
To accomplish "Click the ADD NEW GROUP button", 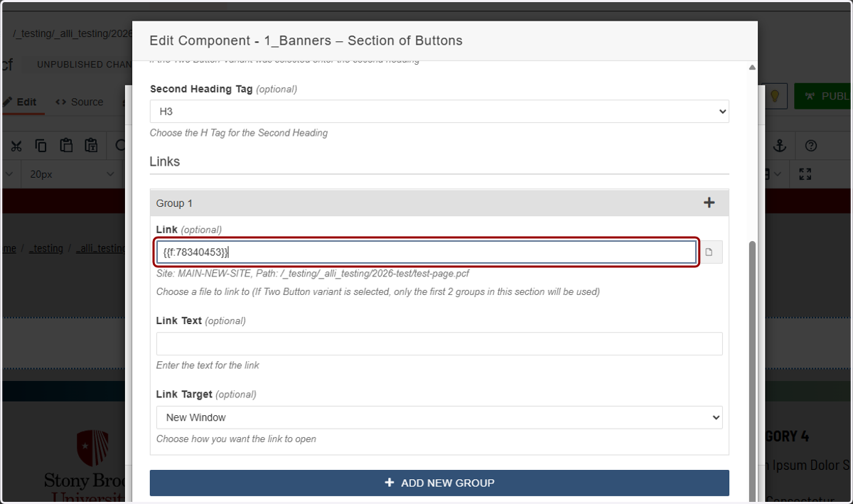I will point(439,483).
